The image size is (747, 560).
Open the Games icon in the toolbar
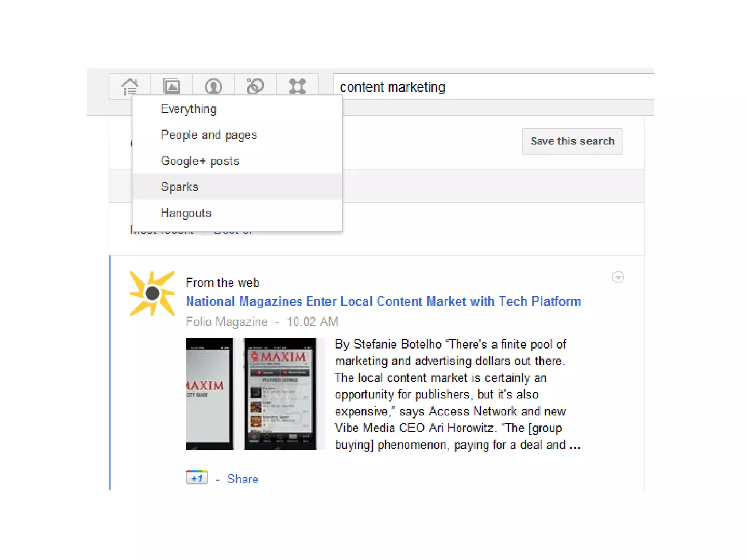(x=297, y=86)
